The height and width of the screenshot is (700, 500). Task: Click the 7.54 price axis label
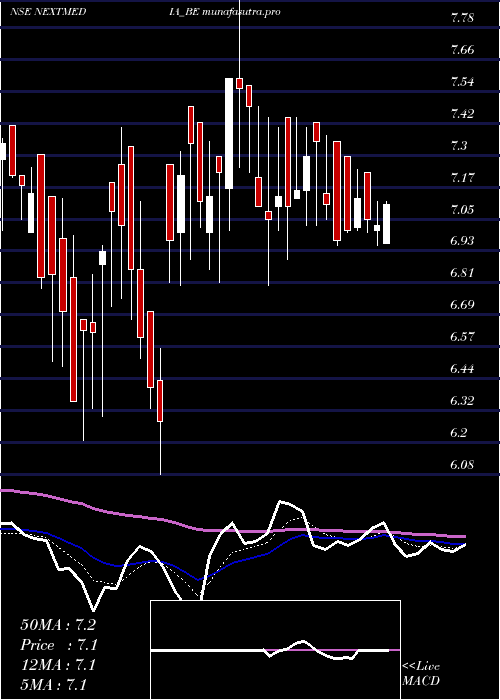pos(462,82)
